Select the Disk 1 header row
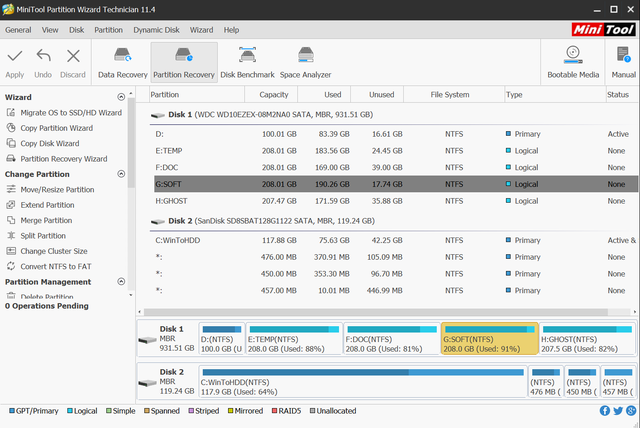The width and height of the screenshot is (640, 428). point(393,115)
